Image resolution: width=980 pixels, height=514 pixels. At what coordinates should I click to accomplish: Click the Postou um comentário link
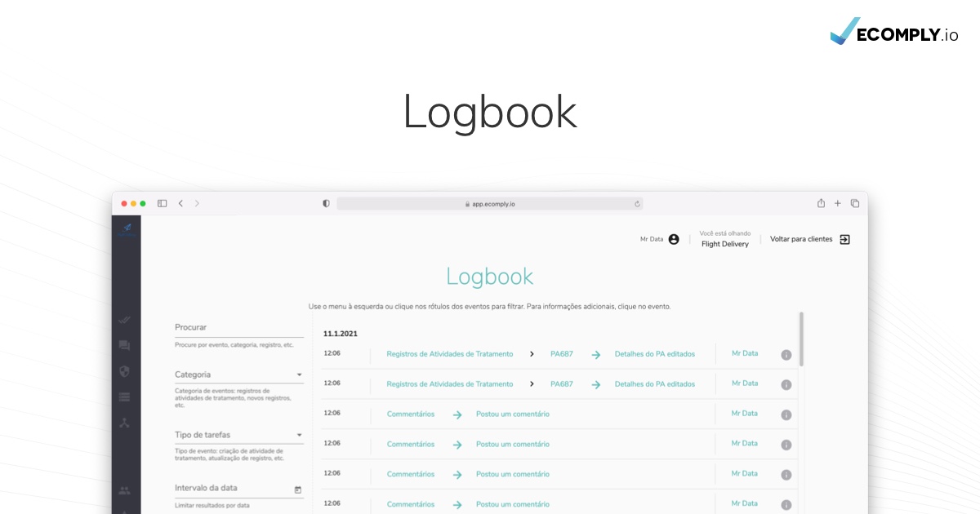click(512, 414)
